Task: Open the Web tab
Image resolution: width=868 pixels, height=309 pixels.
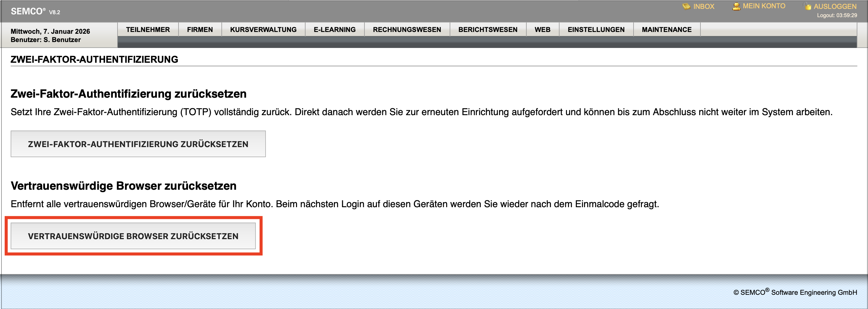Action: point(542,30)
